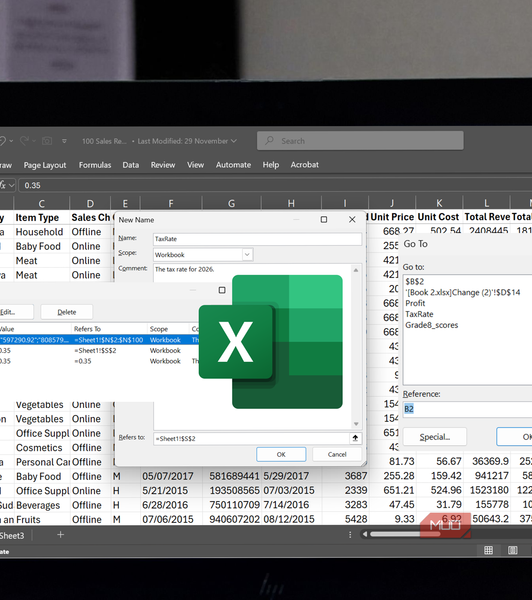The height and width of the screenshot is (600, 532).
Task: Open the Formulas ribbon tab
Action: tap(95, 165)
